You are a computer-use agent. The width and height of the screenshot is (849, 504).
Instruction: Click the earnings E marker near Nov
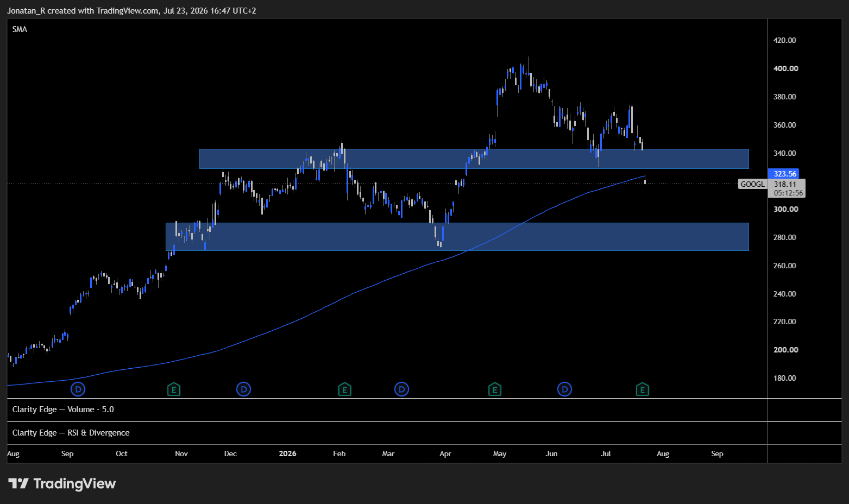(x=173, y=389)
